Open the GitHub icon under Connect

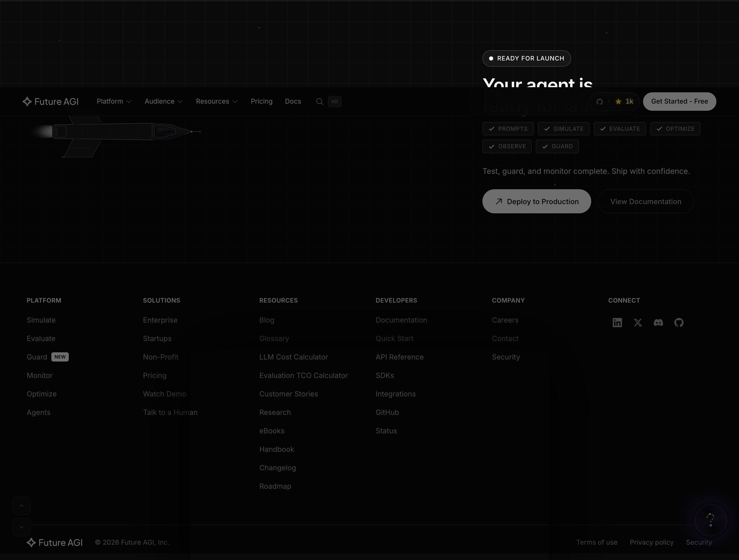tap(679, 323)
